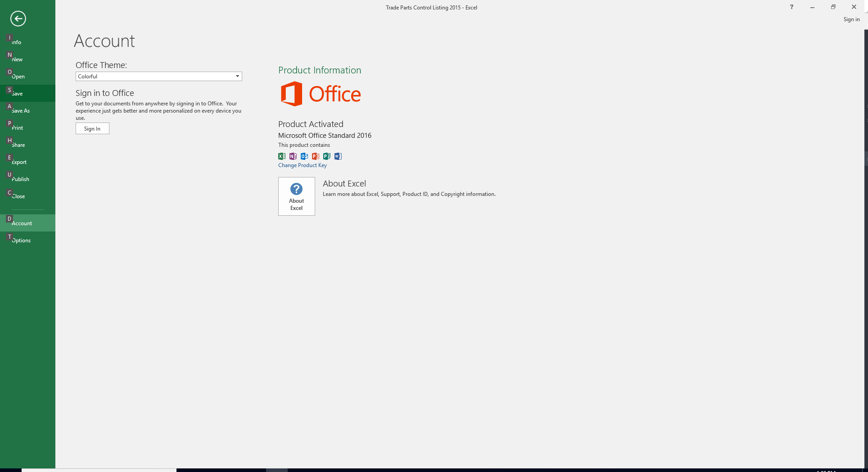Click the Excel app icon under product contains

coord(282,156)
